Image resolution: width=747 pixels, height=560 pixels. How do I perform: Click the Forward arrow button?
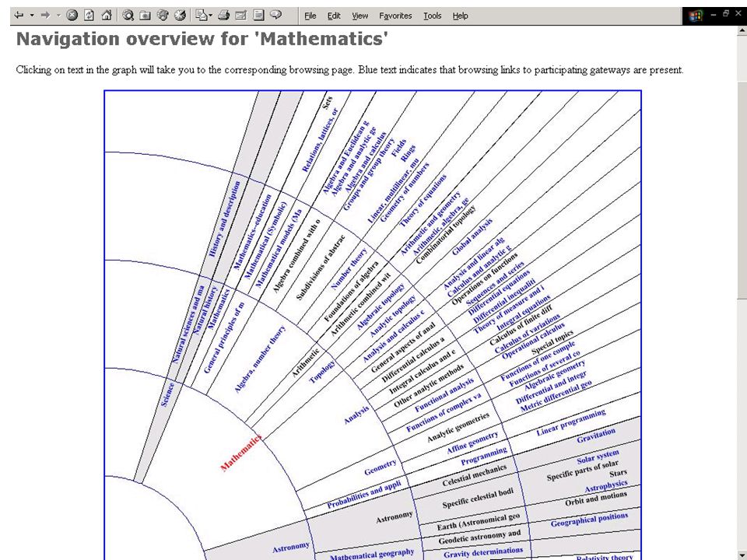pyautogui.click(x=45, y=16)
